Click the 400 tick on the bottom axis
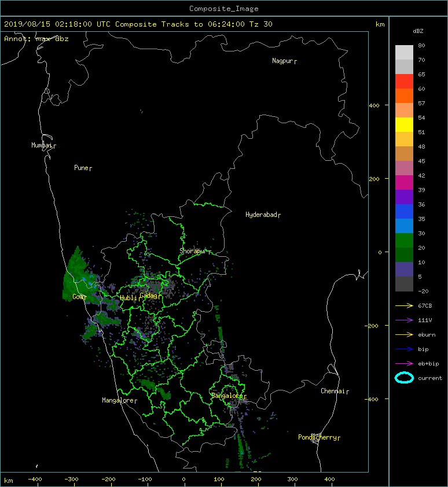 tap(329, 479)
